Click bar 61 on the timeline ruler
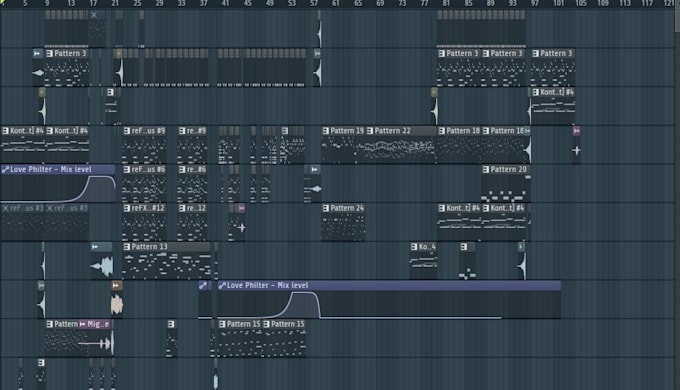 click(336, 3)
